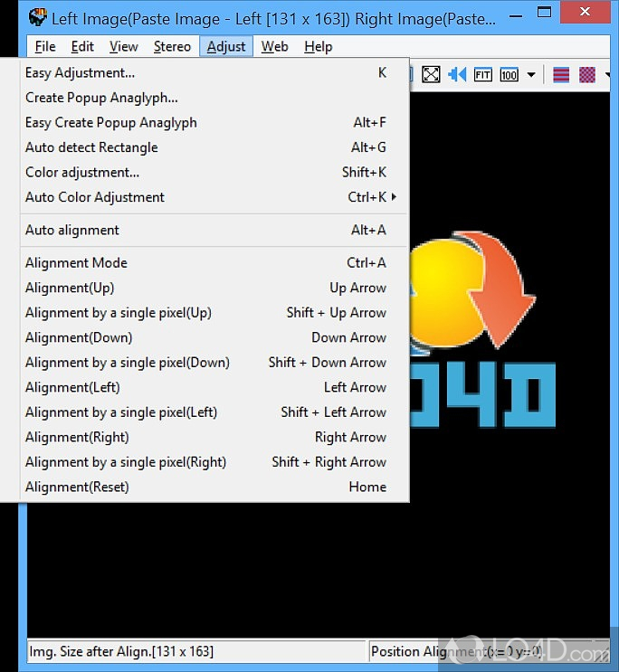Click the Position Alignment status text
The image size is (619, 672).
[456, 651]
